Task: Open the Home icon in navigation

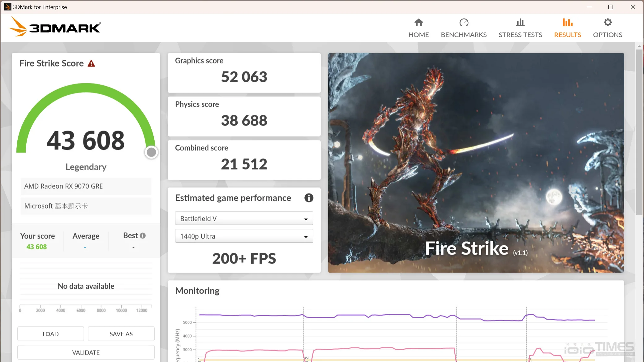Action: click(419, 22)
